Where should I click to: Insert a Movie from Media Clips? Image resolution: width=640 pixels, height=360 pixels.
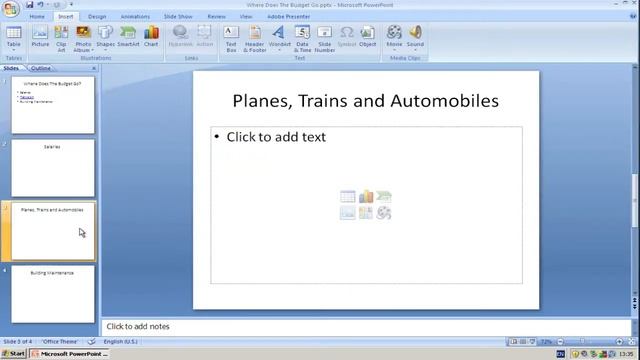pyautogui.click(x=394, y=38)
